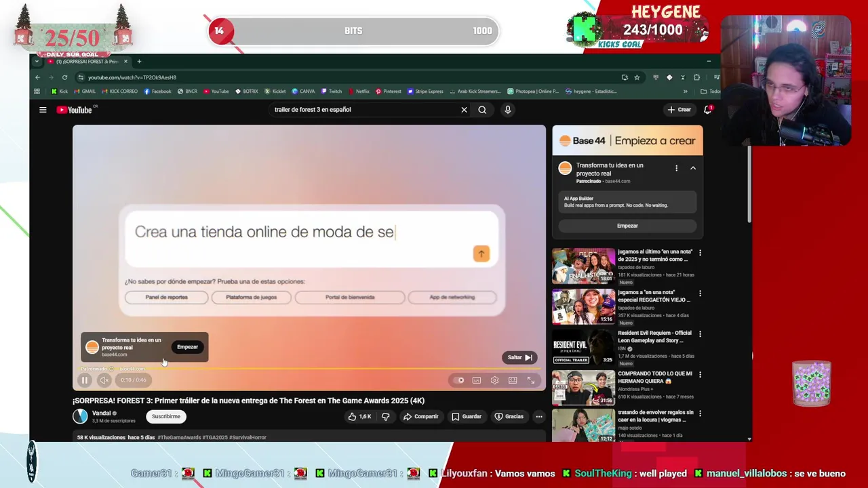The image size is (868, 488).
Task: Toggle subtitles in the video player
Action: point(477,380)
